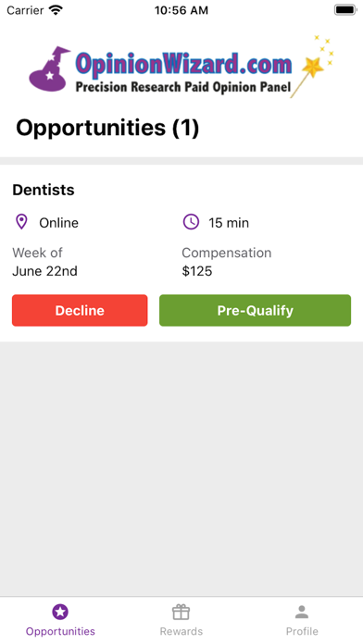363x644 pixels.
Task: Tap the Opportunities (1) heading
Action: click(x=107, y=128)
